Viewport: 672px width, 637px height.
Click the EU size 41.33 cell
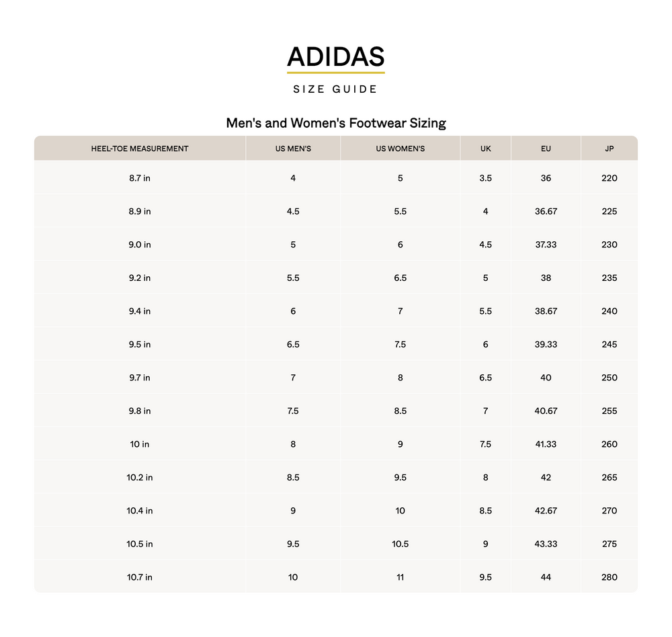tap(546, 444)
